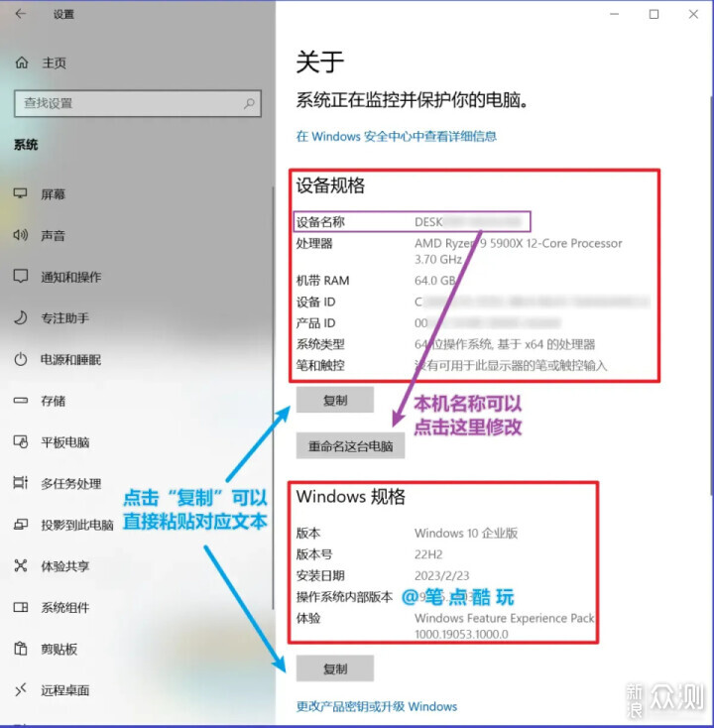Click the 系统 sidebar section header
The width and height of the screenshot is (714, 728).
click(26, 145)
